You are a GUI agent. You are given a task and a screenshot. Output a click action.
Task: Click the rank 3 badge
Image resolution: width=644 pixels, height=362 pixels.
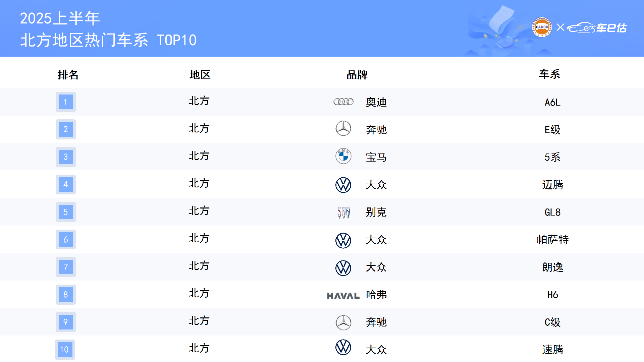(x=66, y=157)
